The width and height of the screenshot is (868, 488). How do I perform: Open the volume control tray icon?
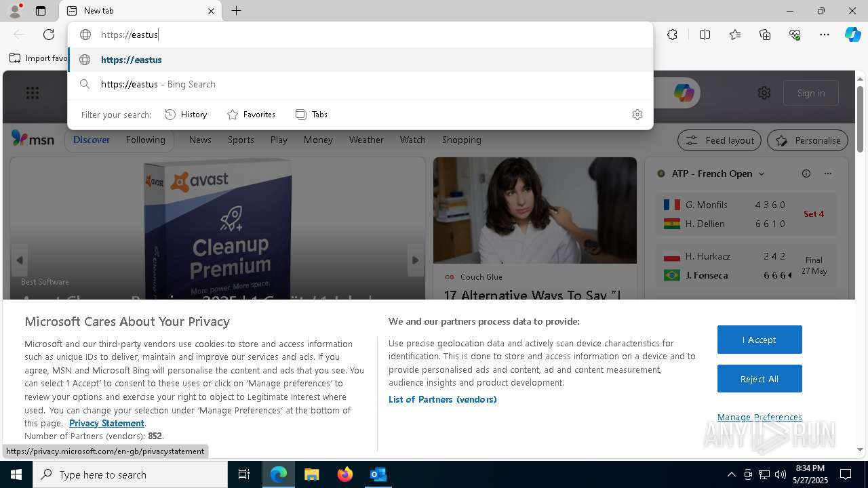781,474
